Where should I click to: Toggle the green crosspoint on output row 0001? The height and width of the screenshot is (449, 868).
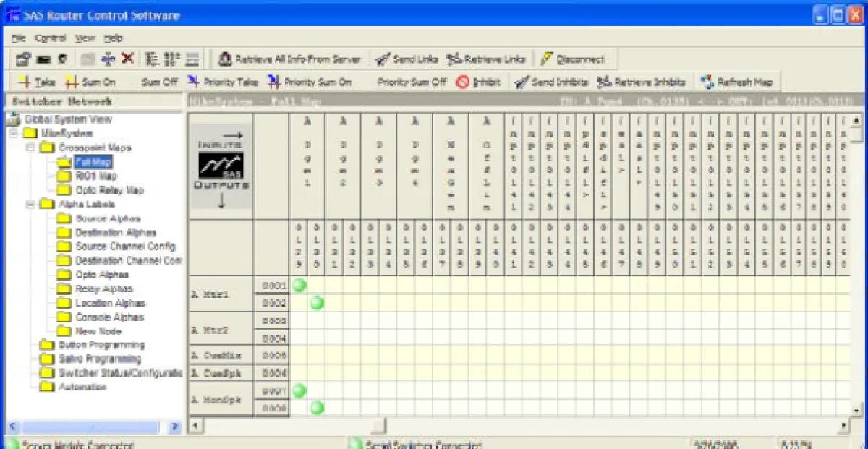coord(299,286)
